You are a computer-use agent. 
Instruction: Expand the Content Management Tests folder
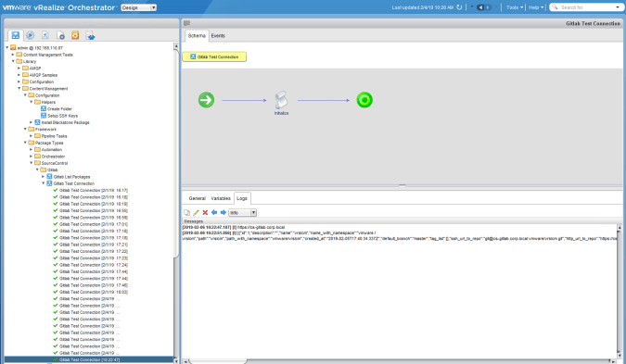[13, 55]
